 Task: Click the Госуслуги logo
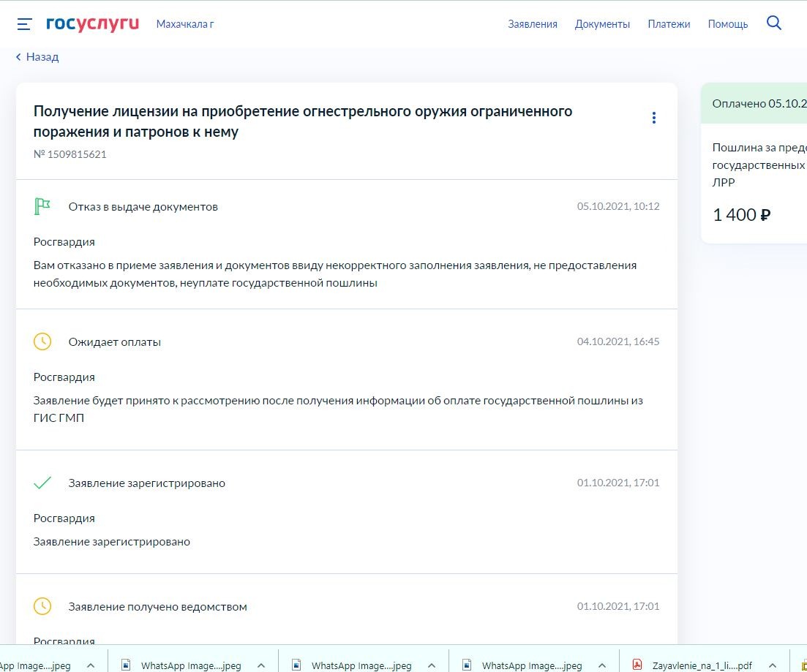click(92, 24)
